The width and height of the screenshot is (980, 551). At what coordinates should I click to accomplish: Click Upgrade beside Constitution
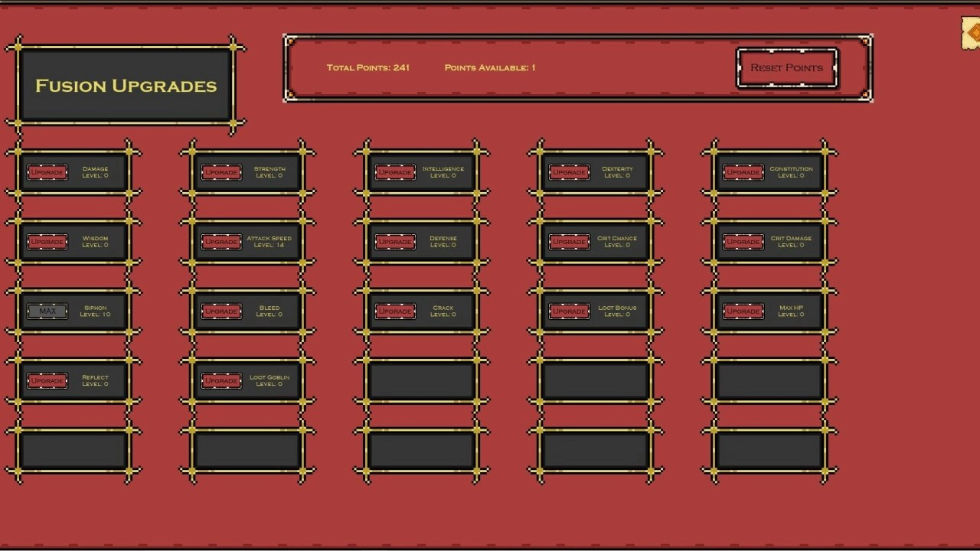pos(743,172)
